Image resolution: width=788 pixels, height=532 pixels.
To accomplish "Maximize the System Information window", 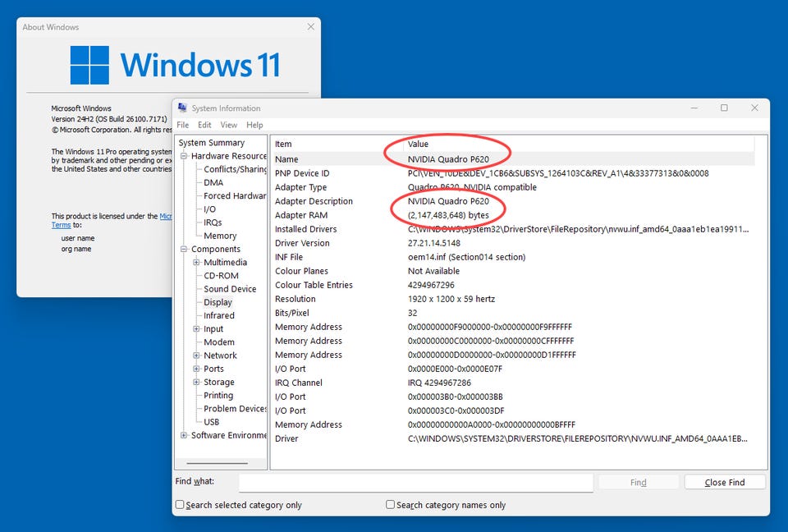I will point(724,108).
